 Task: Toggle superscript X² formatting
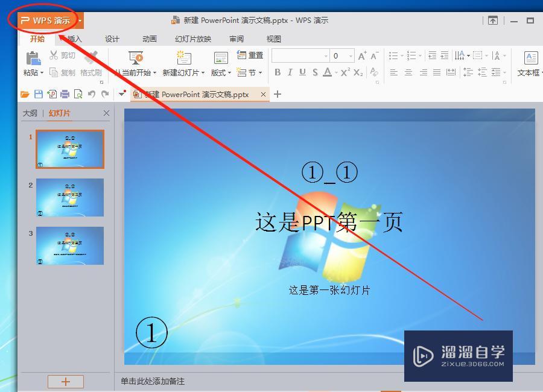point(345,72)
